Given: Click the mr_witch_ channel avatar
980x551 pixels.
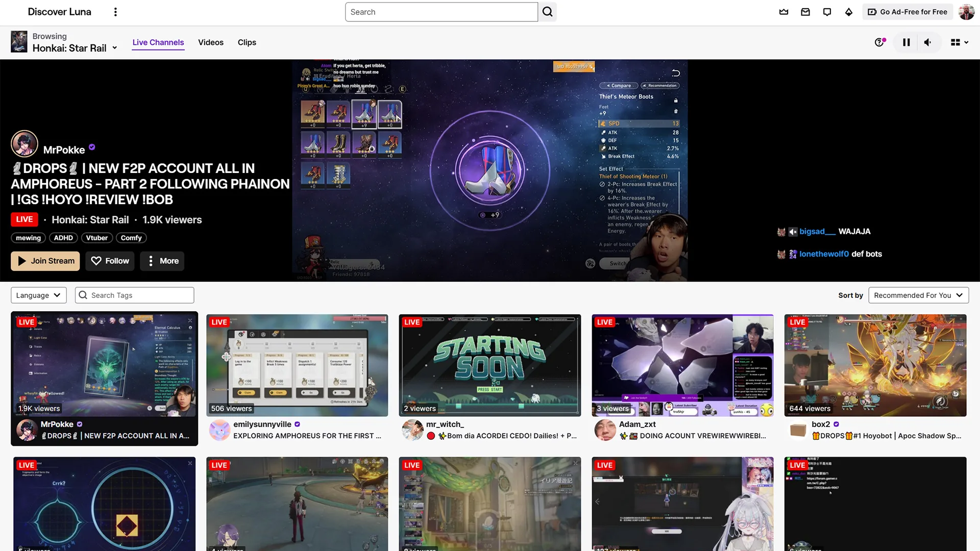Looking at the screenshot, I should (412, 430).
